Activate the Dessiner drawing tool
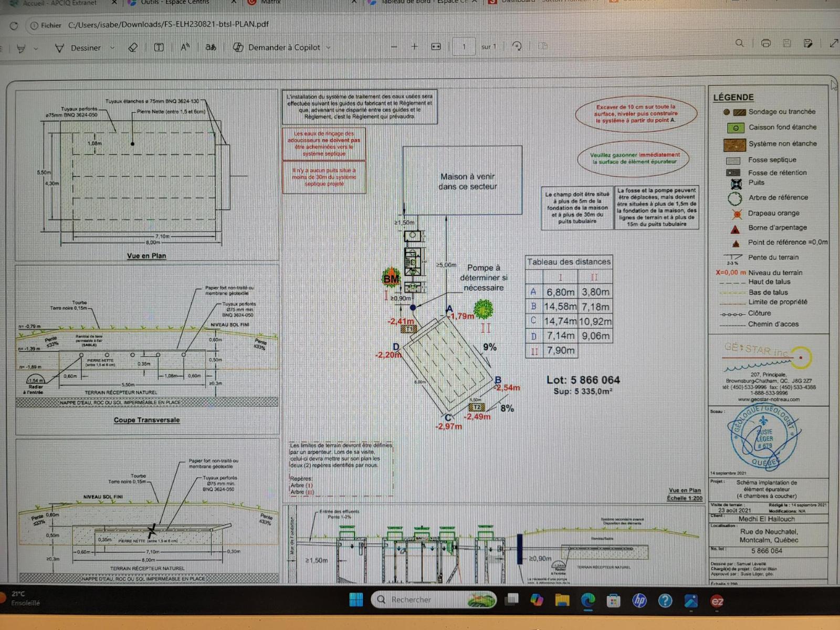 coord(78,48)
